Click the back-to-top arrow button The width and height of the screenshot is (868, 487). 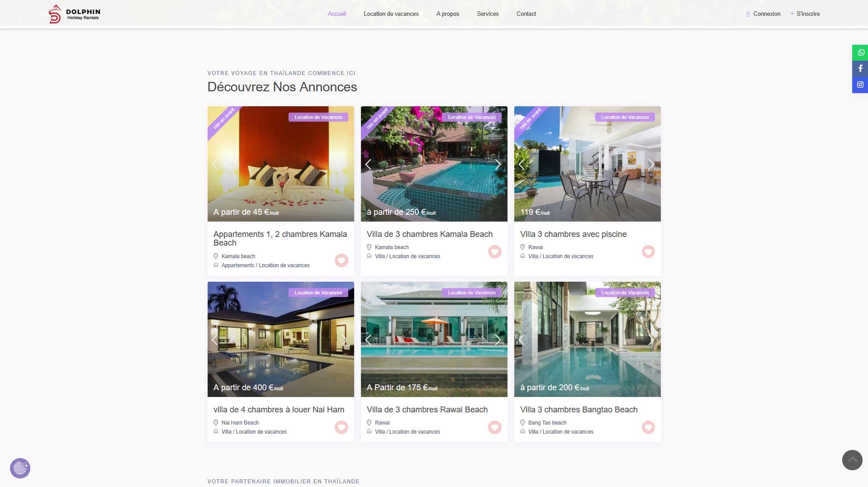point(852,460)
